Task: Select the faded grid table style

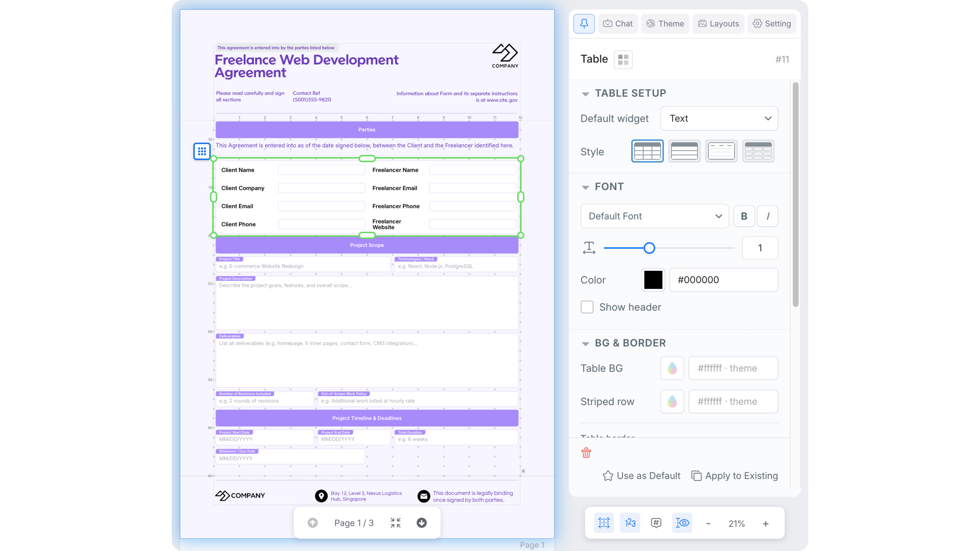Action: (758, 151)
